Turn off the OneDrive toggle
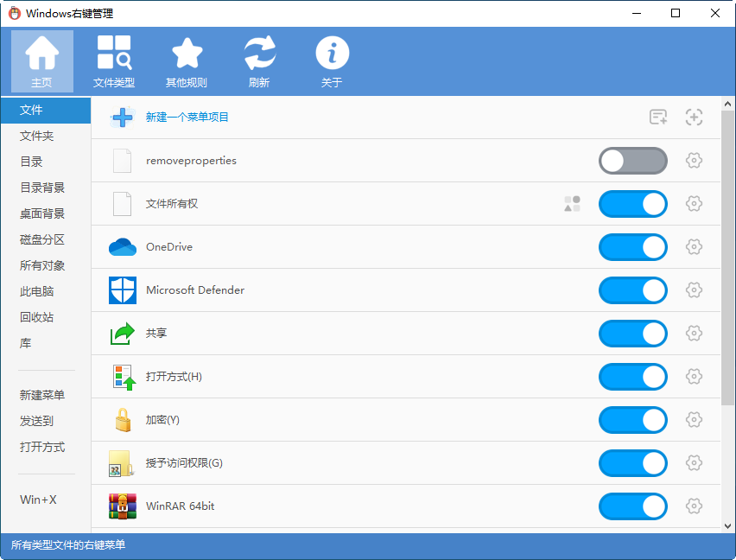This screenshot has height=560, width=736. point(632,247)
